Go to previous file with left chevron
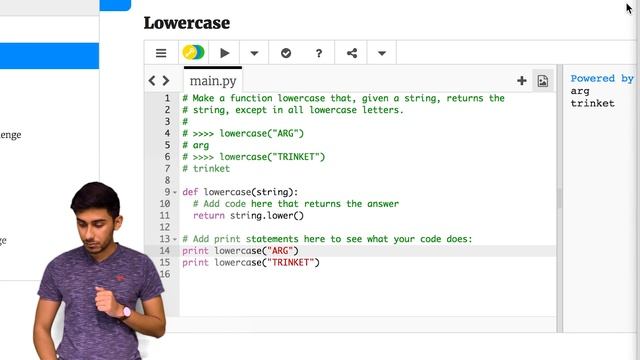The width and height of the screenshot is (640, 360). tap(152, 80)
